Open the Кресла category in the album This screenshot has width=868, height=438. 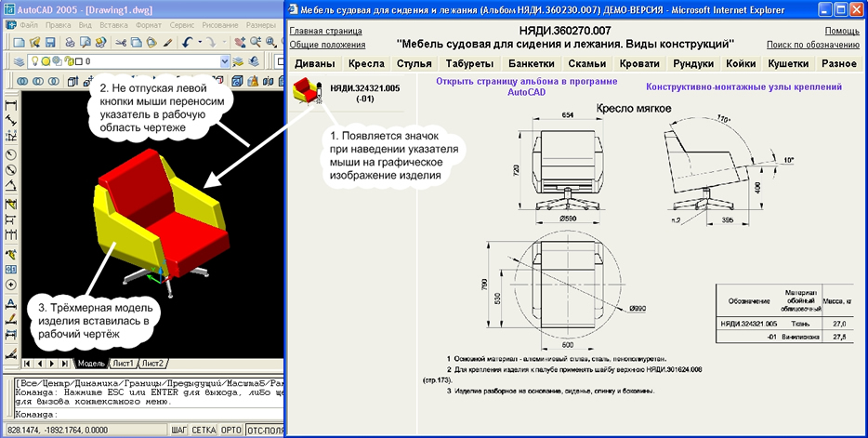point(366,63)
